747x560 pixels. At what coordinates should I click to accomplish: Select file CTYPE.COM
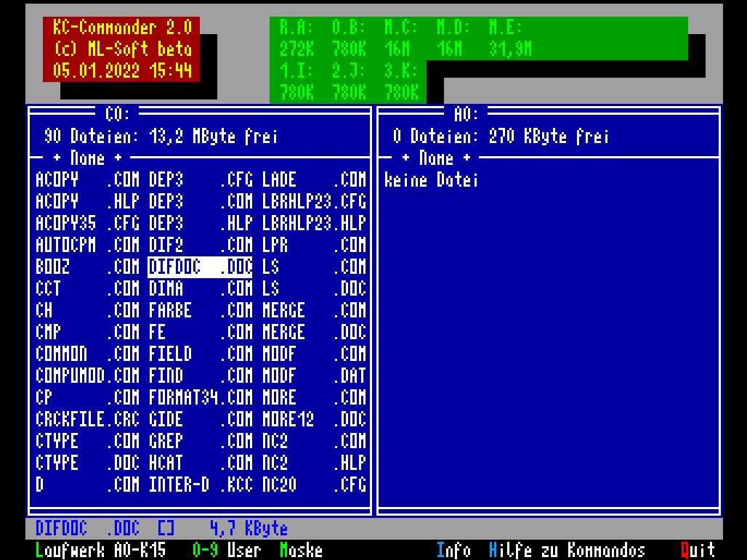pos(88,441)
